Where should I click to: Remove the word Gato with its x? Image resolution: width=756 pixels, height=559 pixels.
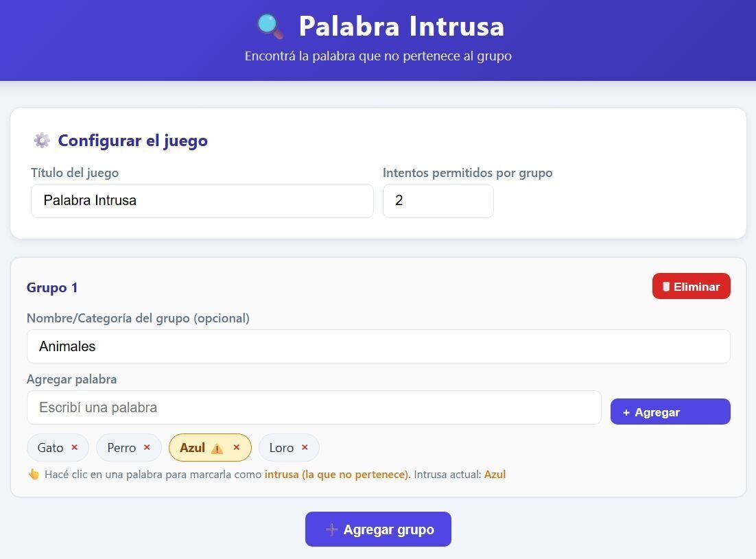(x=74, y=447)
